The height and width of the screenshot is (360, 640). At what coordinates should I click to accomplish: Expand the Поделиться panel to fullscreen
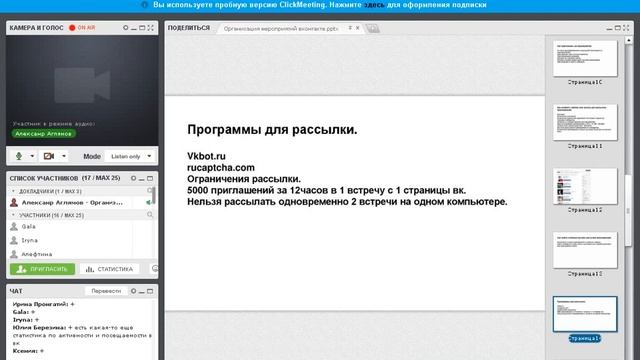pos(626,28)
